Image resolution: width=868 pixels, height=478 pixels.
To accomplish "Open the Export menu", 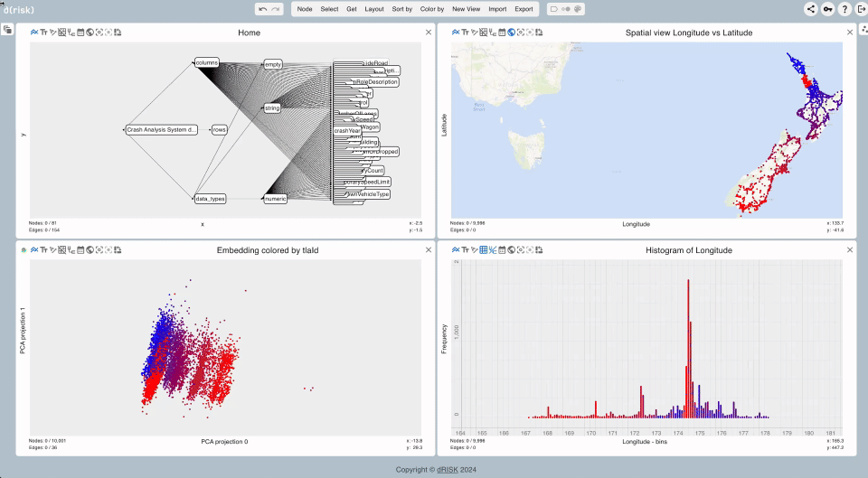I will tap(524, 9).
